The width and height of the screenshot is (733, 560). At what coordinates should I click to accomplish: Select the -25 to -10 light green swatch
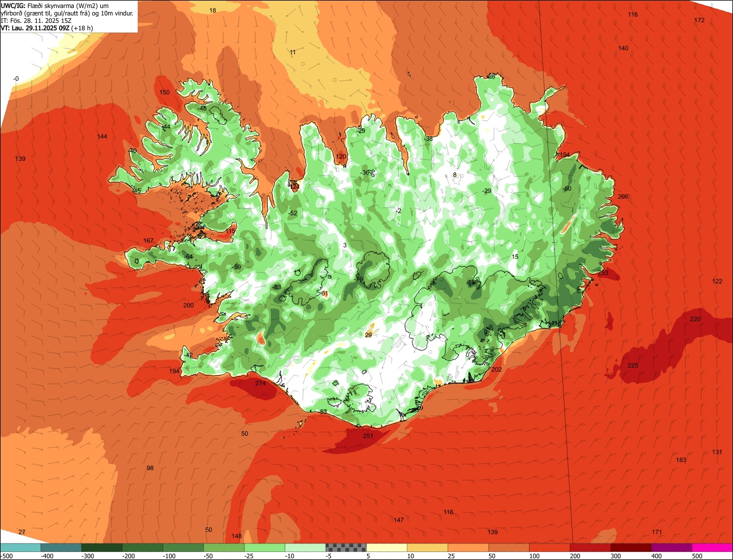click(265, 547)
